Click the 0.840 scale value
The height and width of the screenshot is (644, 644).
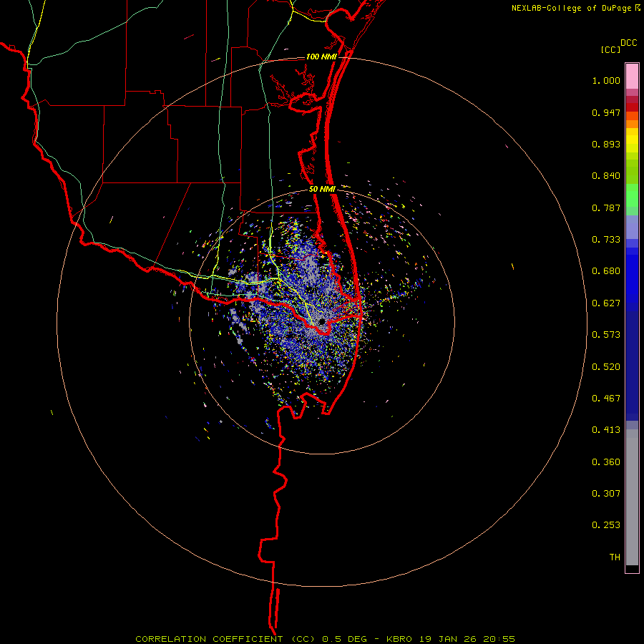tap(606, 176)
